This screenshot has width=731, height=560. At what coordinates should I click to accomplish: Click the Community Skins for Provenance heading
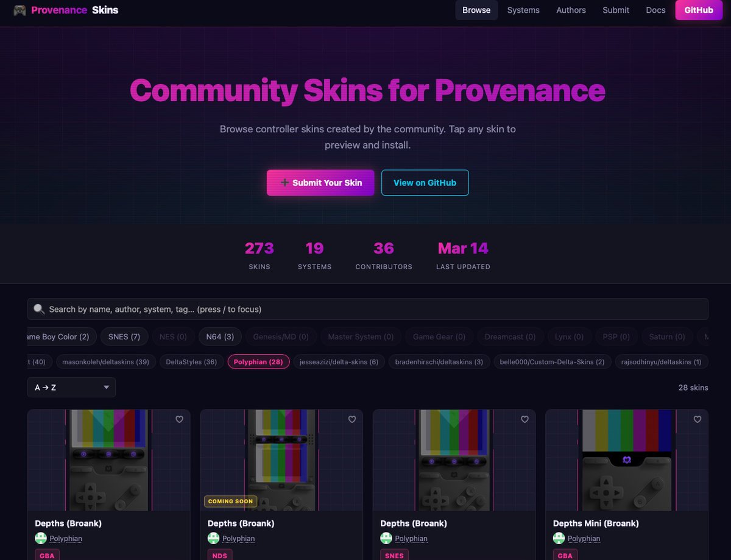tap(367, 90)
